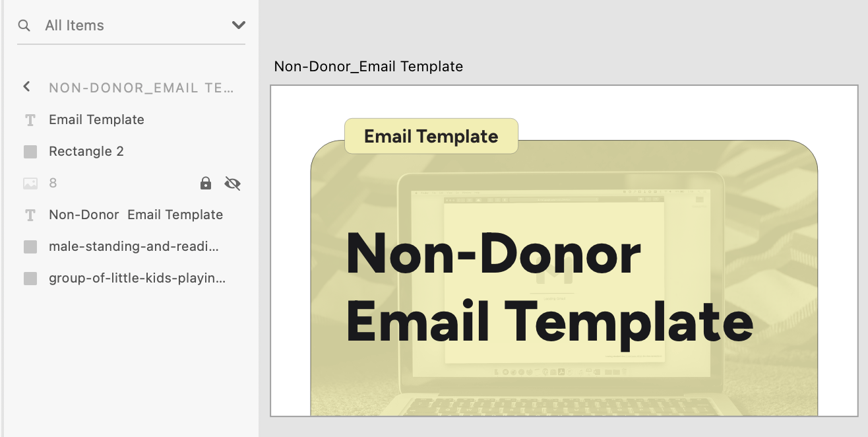Click the square shape icon for Rectangle 2

coord(30,151)
